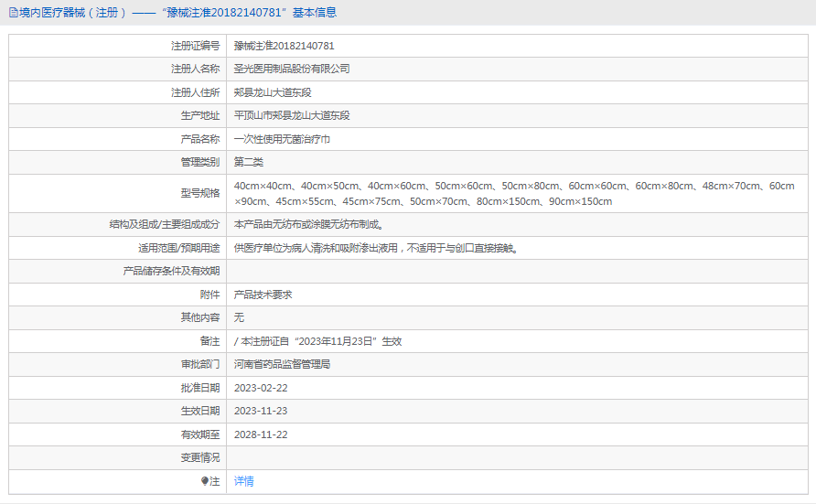Open the 详情 link

243,481
